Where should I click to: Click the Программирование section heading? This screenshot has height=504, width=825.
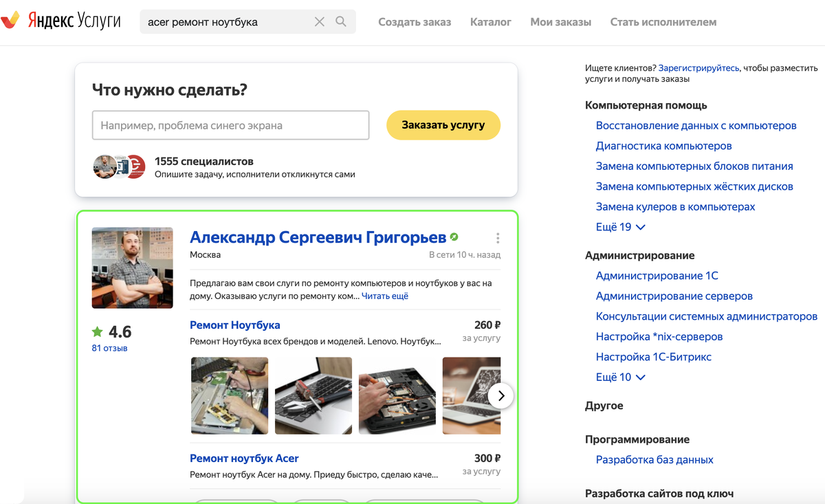click(x=637, y=439)
